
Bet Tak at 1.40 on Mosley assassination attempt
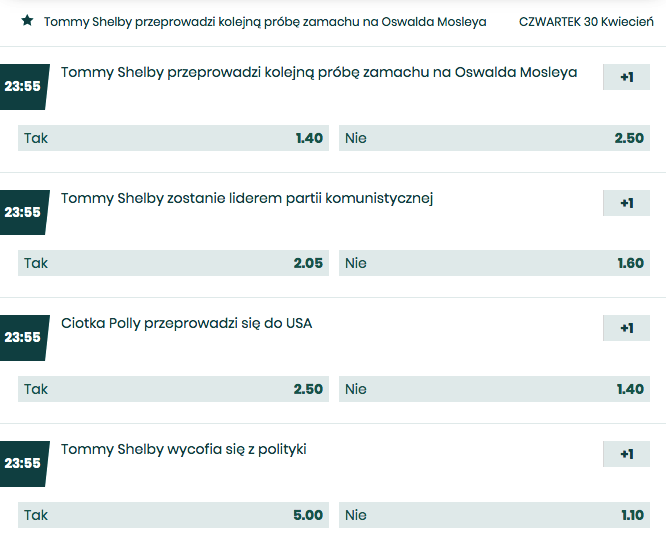tap(174, 138)
